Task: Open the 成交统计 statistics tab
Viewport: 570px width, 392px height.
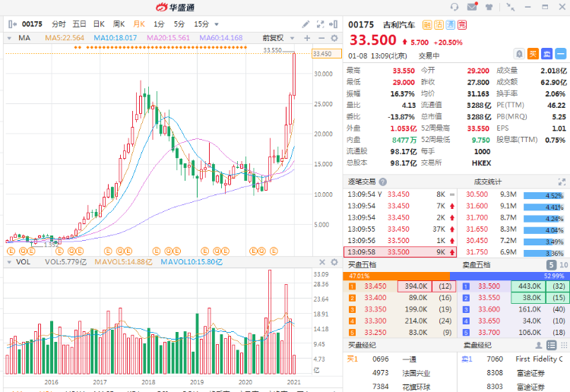Action: pos(488,182)
